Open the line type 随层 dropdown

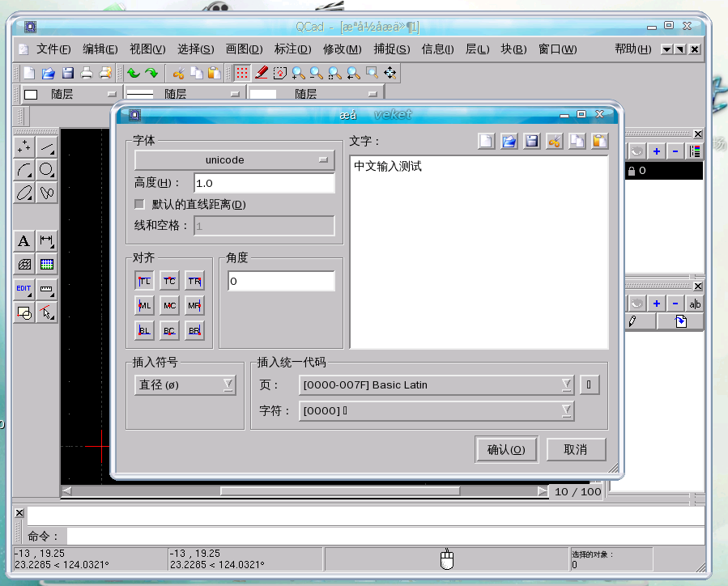(315, 94)
